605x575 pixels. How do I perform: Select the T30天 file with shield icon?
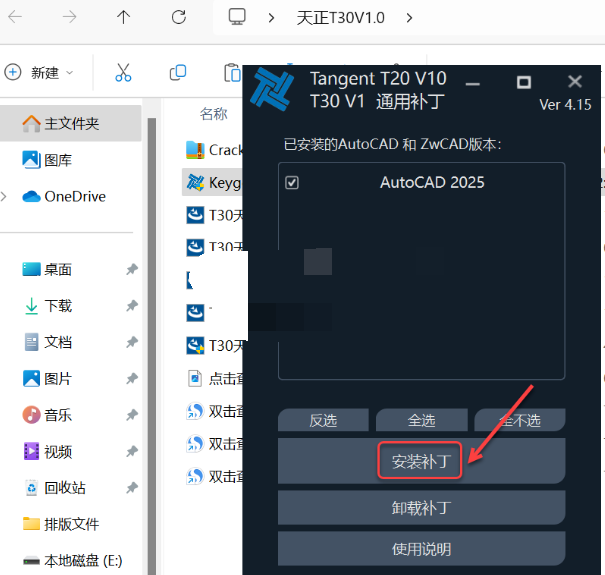point(214,346)
